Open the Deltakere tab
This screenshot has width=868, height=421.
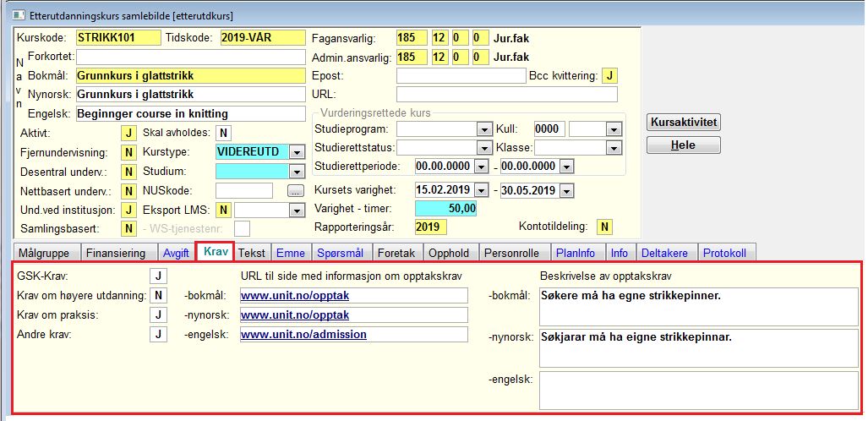tap(664, 253)
